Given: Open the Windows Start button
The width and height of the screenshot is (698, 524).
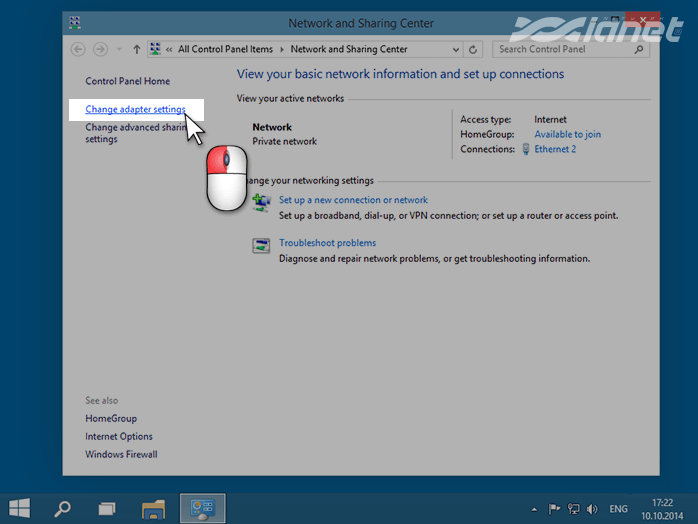Looking at the screenshot, I should [x=19, y=508].
